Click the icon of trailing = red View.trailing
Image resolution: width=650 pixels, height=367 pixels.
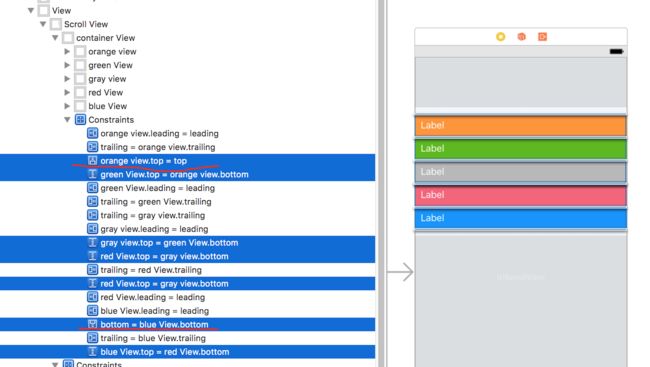tap(92, 270)
